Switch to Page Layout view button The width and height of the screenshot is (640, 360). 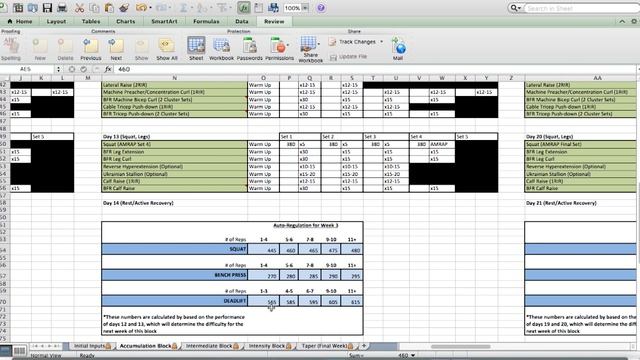pyautogui.click(x=19, y=351)
